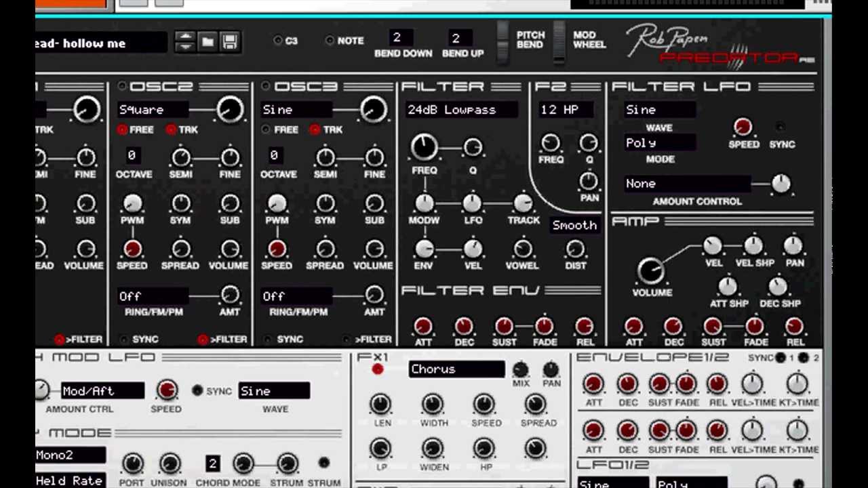The width and height of the screenshot is (868, 488).
Task: Open OSC3 RING/FM/PM Off selector
Action: point(296,296)
